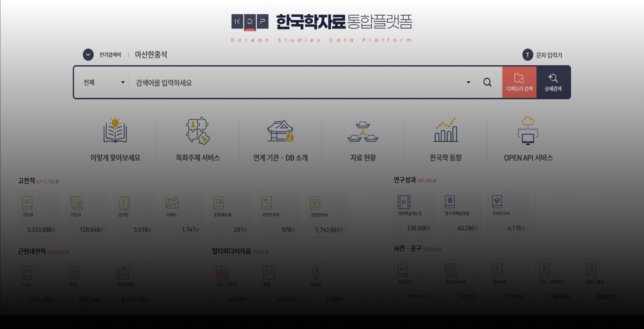Click the 고전적 section heading
644x329 pixels.
coord(26,181)
